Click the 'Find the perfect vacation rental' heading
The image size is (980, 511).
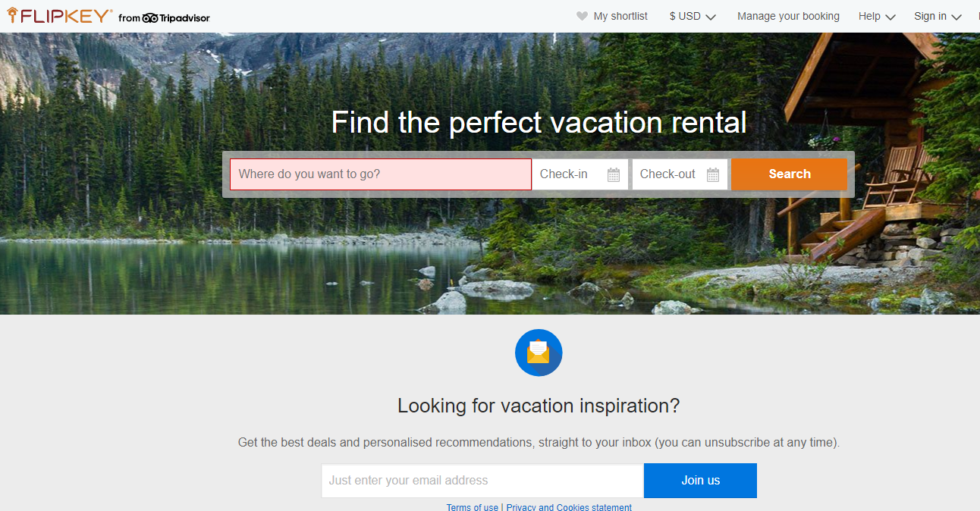point(539,122)
